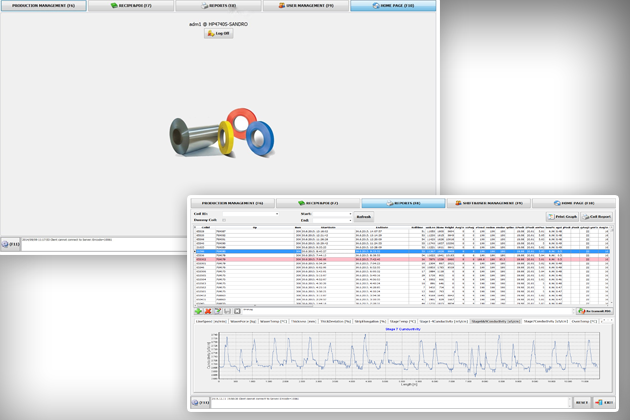Click the Refresh button

pyautogui.click(x=365, y=216)
